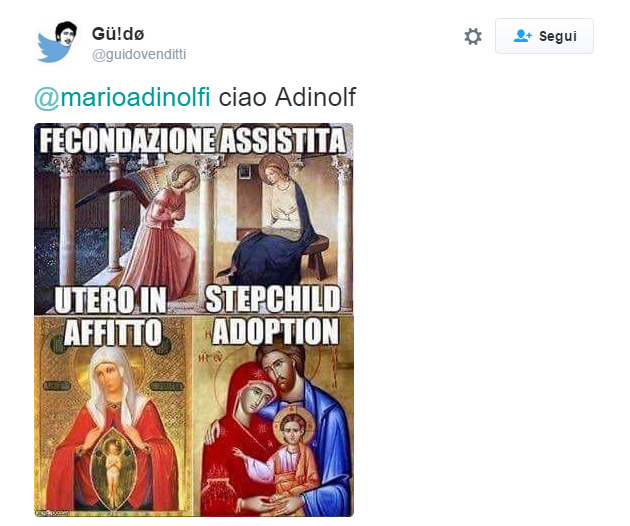This screenshot has height=526, width=630.
Task: Click the blue Twitter bird in avatar
Action: coord(52,49)
